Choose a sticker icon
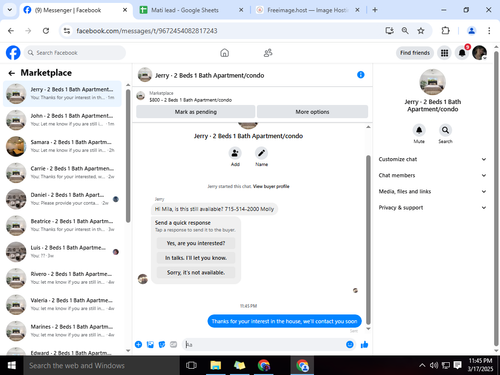The image size is (500, 375). [162, 344]
